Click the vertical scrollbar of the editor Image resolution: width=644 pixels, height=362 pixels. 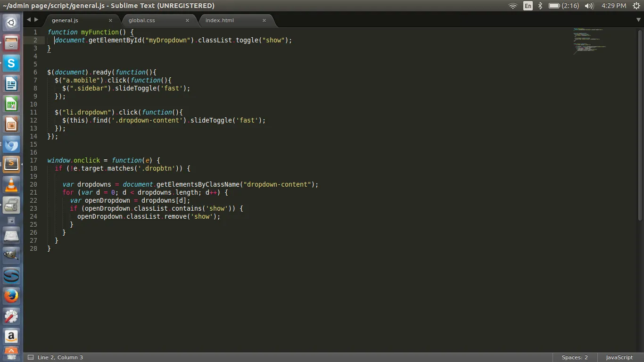(x=640, y=124)
